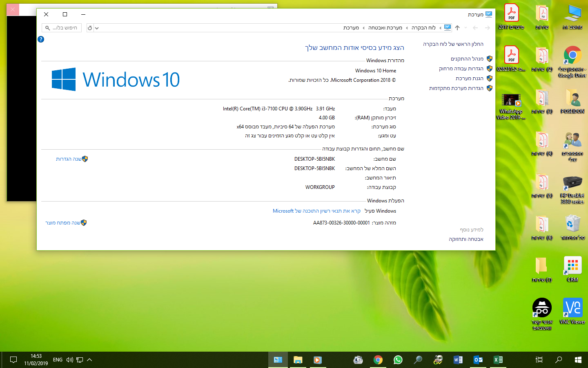Select the פיצויים 2017 PDF icon
Image resolution: width=588 pixels, height=368 pixels.
coord(511,17)
